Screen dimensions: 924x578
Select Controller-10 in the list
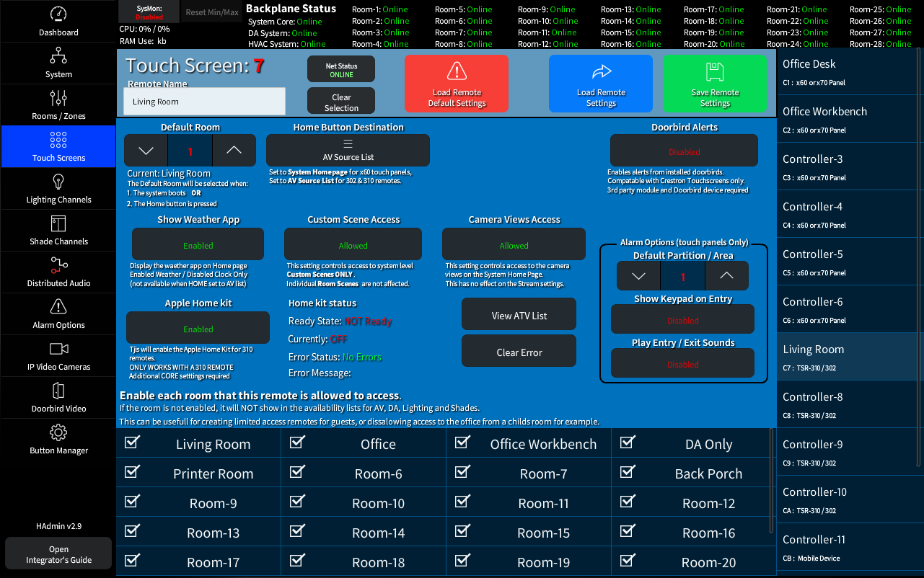coord(846,499)
